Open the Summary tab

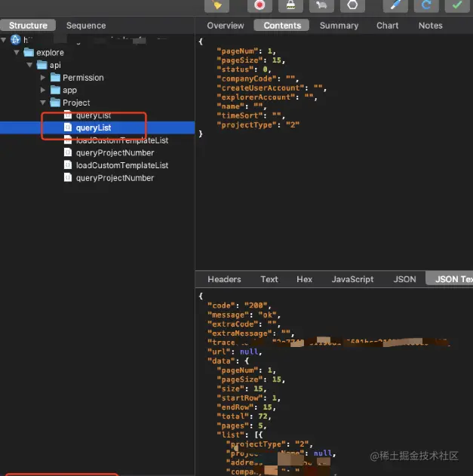339,26
